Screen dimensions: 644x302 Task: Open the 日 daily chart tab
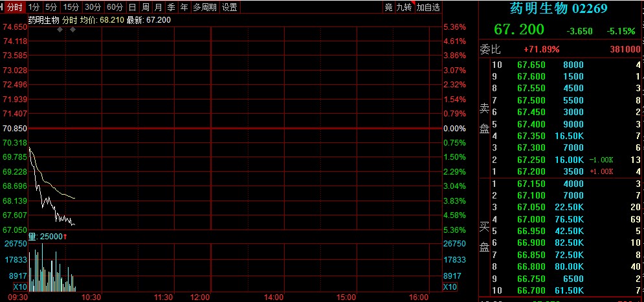tap(132, 7)
